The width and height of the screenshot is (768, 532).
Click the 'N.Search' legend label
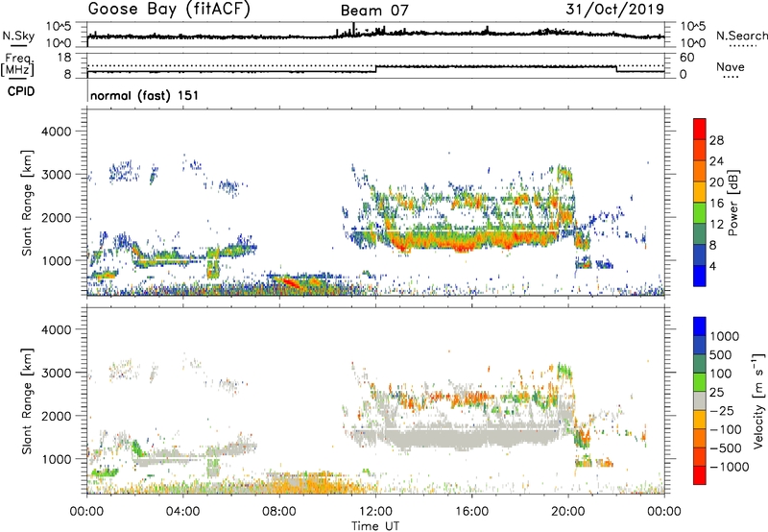pyautogui.click(x=741, y=36)
